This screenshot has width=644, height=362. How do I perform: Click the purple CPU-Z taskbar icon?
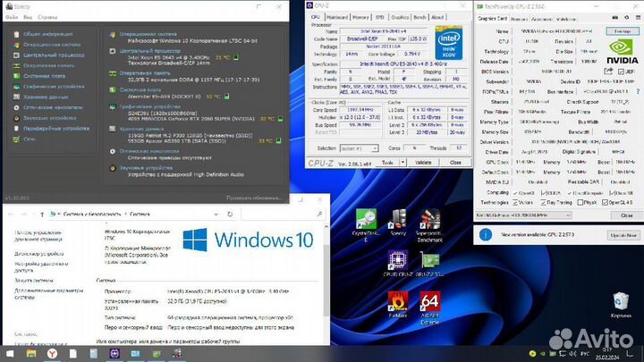click(114, 353)
